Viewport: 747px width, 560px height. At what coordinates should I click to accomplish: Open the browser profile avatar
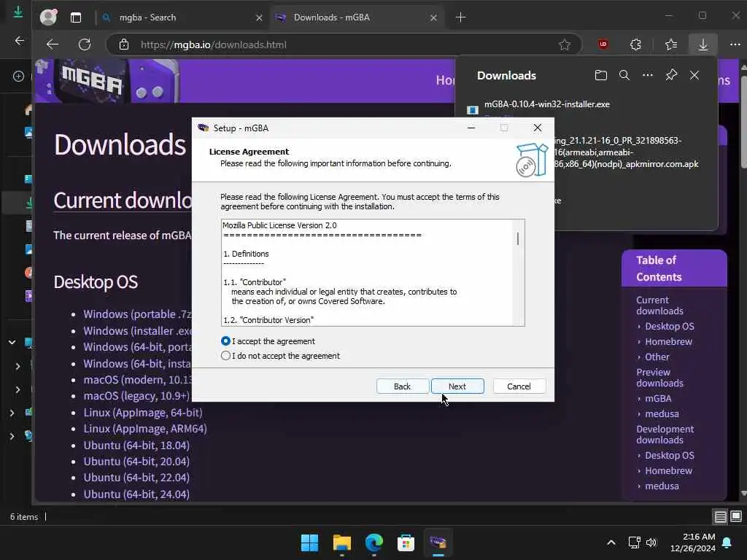(48, 17)
